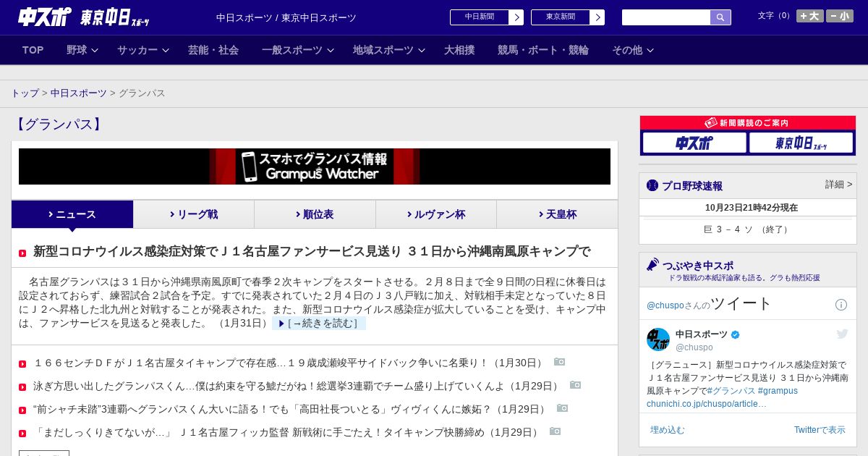Image resolution: width=868 pixels, height=456 pixels.
Task: Click the →続きを読む link
Action: click(319, 324)
